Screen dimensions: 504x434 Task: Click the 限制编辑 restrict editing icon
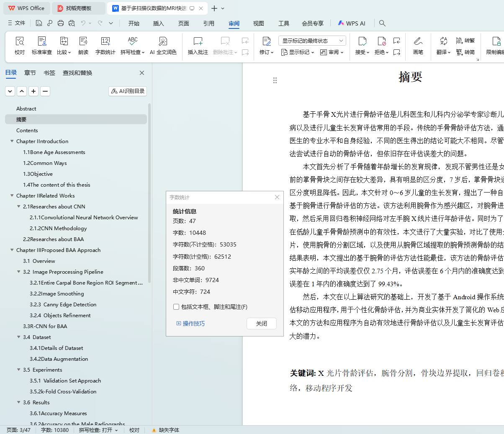(x=496, y=41)
